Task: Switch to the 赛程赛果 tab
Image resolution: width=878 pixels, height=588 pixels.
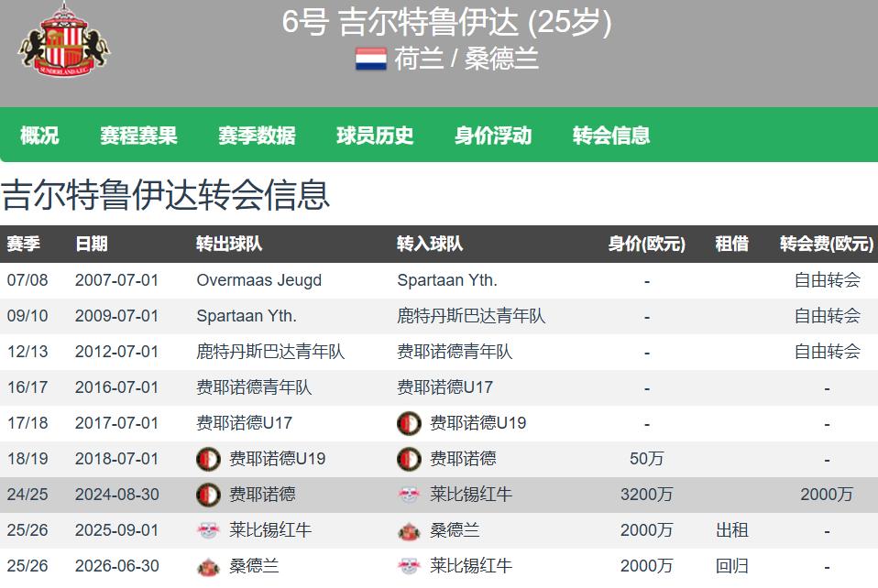Action: 138,136
